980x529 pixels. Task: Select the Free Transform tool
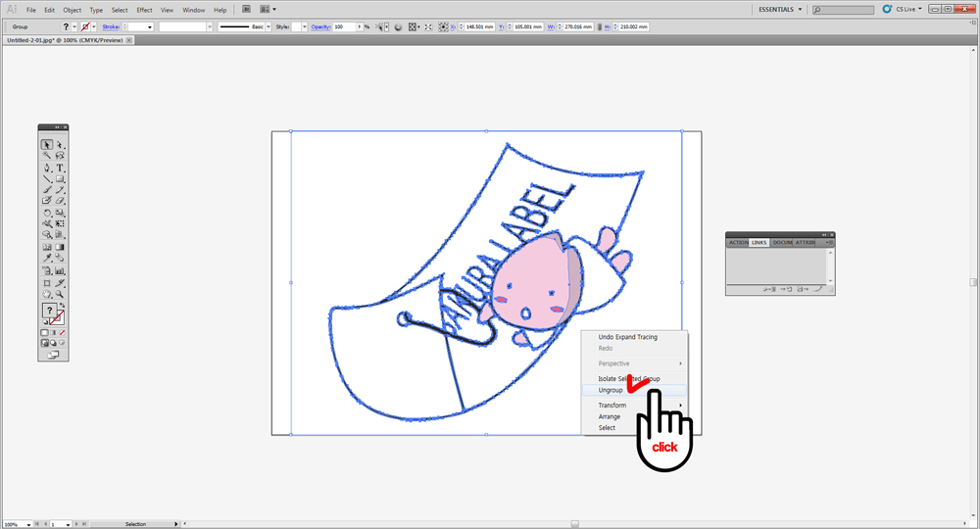(x=60, y=223)
